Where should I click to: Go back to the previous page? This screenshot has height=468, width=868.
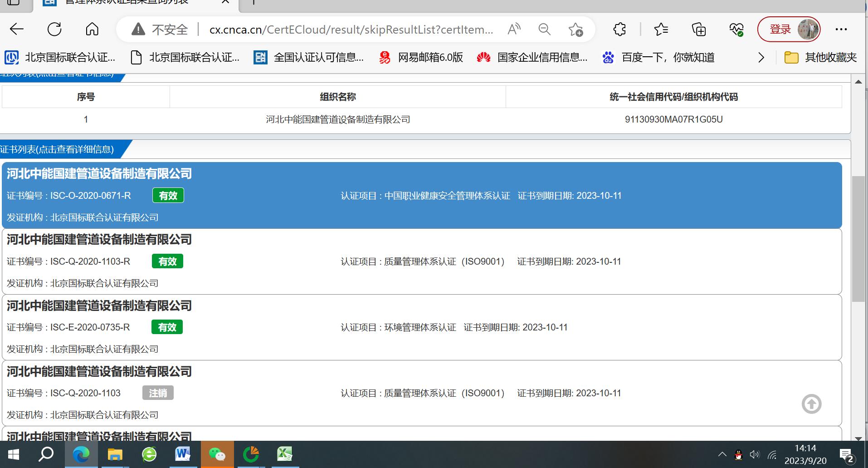pyautogui.click(x=17, y=30)
